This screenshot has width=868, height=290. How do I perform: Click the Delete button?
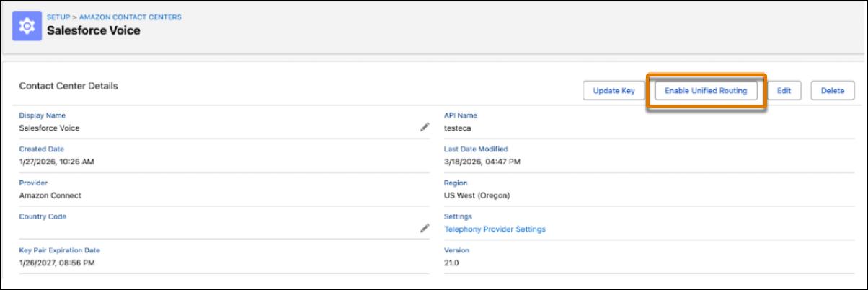pyautogui.click(x=833, y=91)
